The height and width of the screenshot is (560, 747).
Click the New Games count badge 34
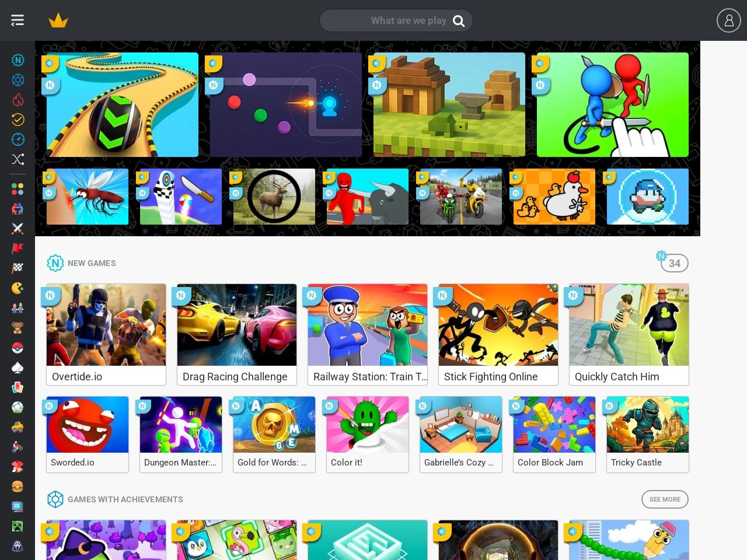pos(674,263)
